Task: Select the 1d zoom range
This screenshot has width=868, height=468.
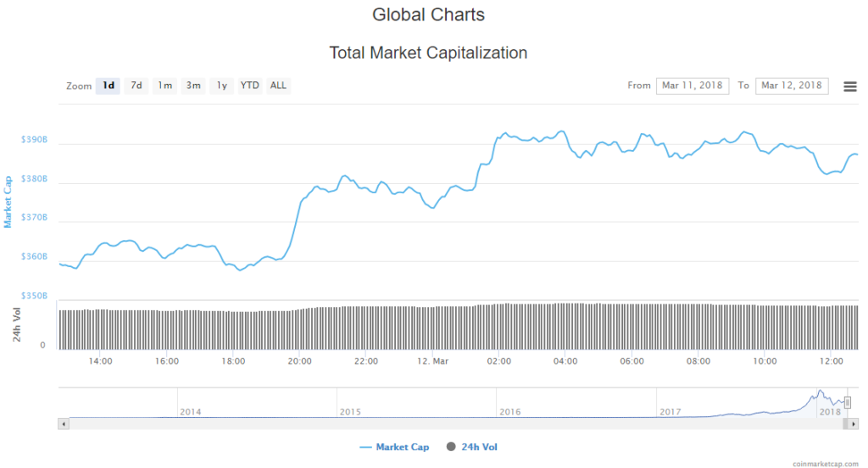Action: pos(108,86)
